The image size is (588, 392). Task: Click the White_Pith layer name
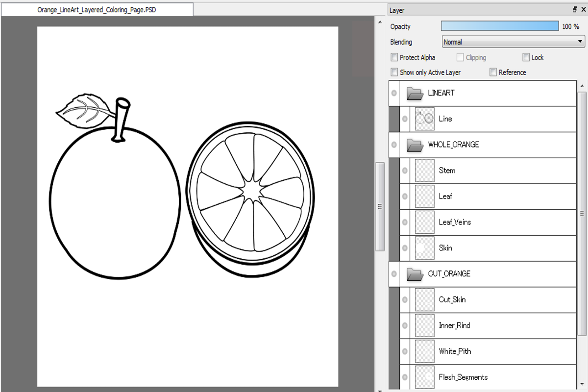(455, 352)
